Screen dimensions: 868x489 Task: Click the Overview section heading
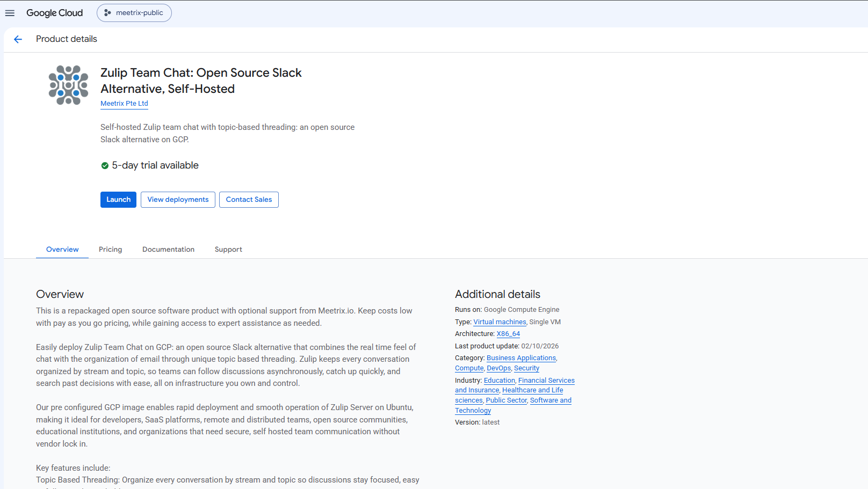(x=60, y=294)
